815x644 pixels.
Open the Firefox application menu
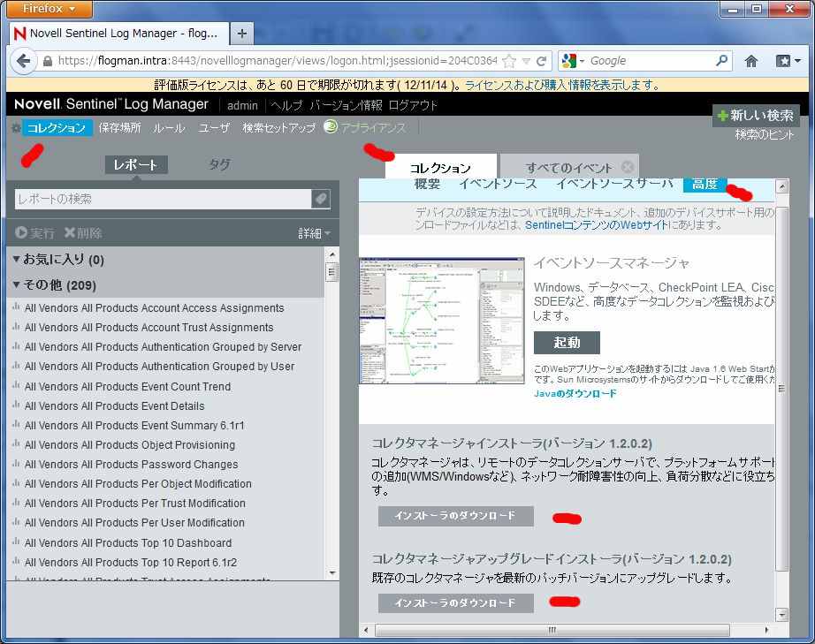[50, 9]
